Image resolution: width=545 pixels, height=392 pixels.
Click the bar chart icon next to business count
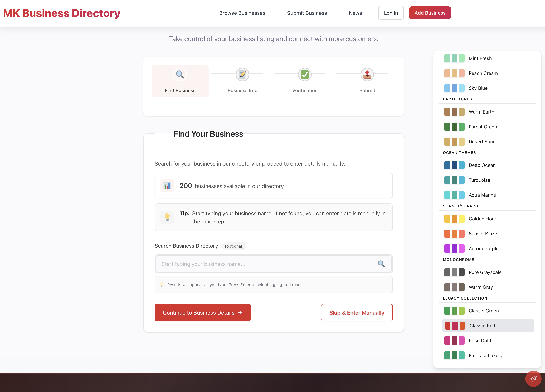[167, 185]
